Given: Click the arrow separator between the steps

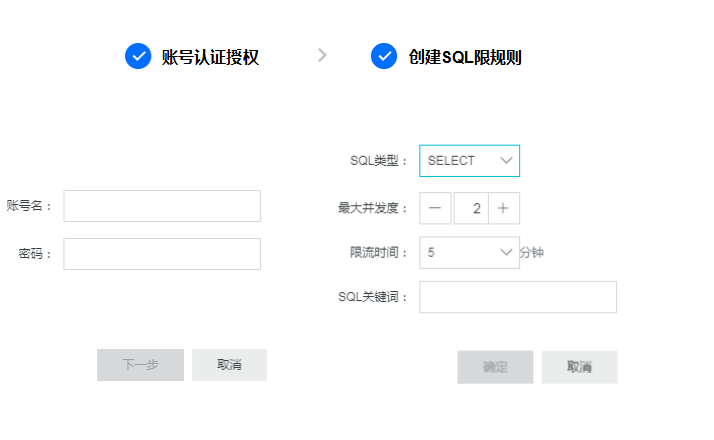Looking at the screenshot, I should point(322,55).
